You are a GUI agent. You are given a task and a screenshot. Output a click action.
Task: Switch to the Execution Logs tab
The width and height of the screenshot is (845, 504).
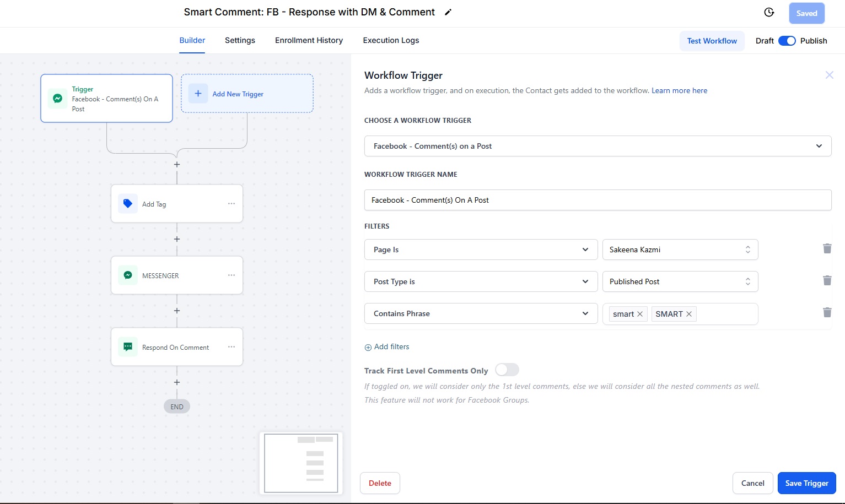coord(391,40)
